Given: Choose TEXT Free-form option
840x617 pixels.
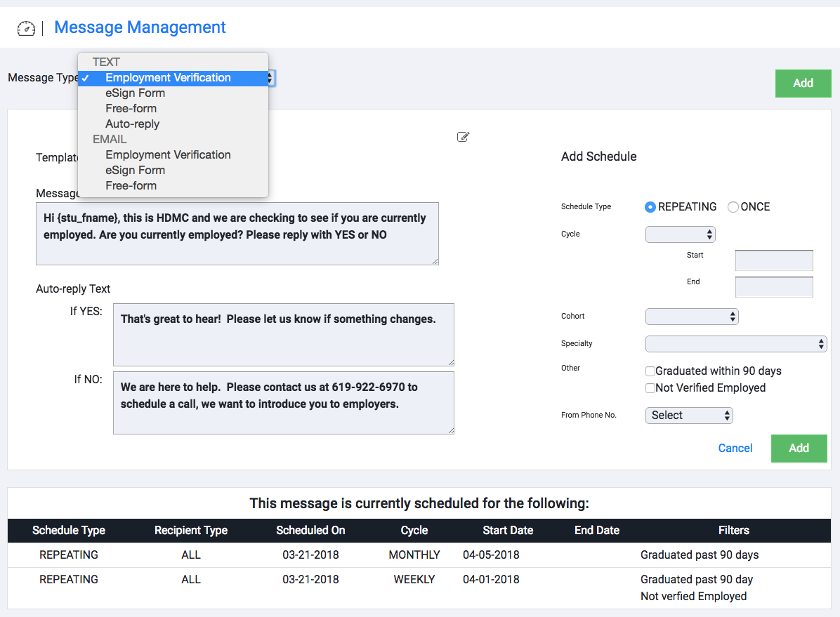Looking at the screenshot, I should click(173, 109).
